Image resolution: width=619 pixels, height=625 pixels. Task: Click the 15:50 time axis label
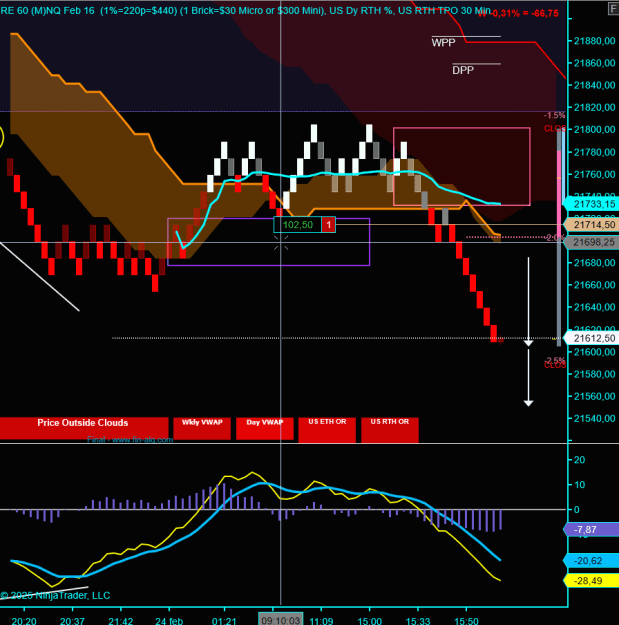click(x=466, y=621)
